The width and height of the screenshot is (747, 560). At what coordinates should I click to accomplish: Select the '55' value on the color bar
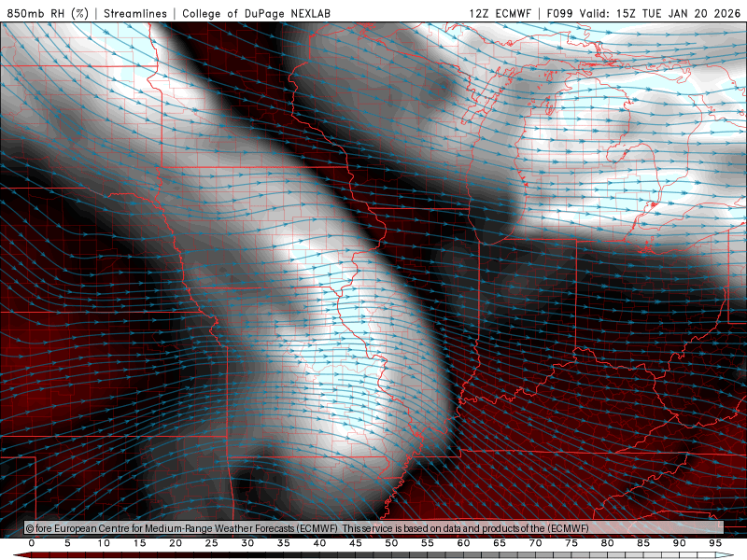tap(428, 543)
